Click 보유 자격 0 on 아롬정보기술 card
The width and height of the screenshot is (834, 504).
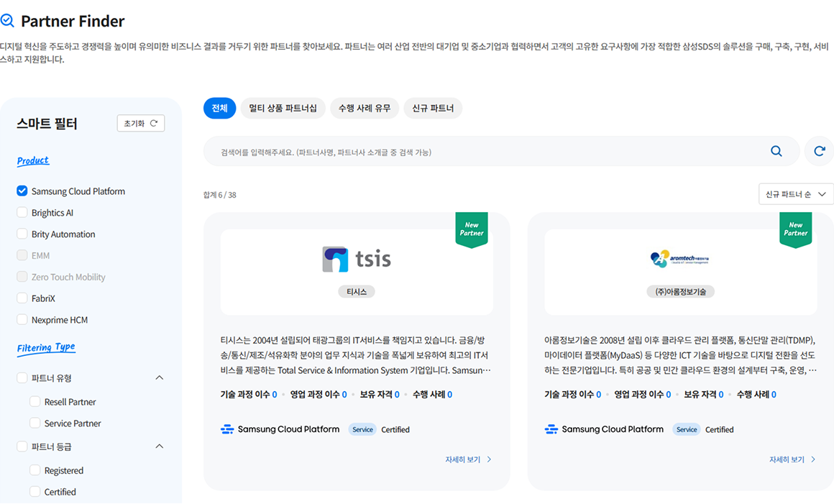704,395
